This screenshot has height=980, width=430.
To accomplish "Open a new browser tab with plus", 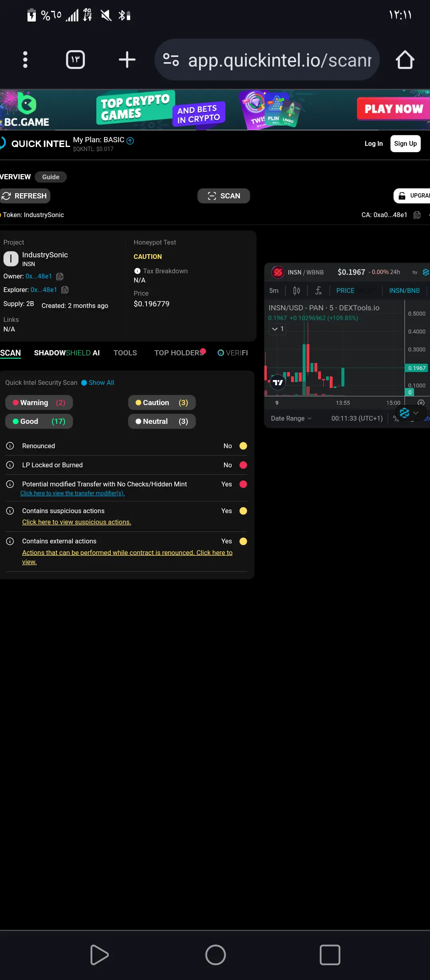I will click(x=127, y=60).
